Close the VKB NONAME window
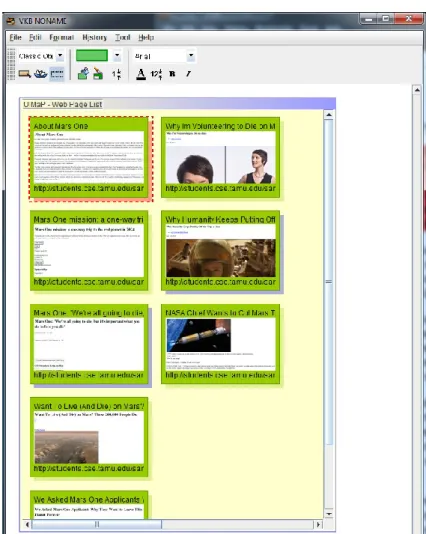 click(409, 19)
